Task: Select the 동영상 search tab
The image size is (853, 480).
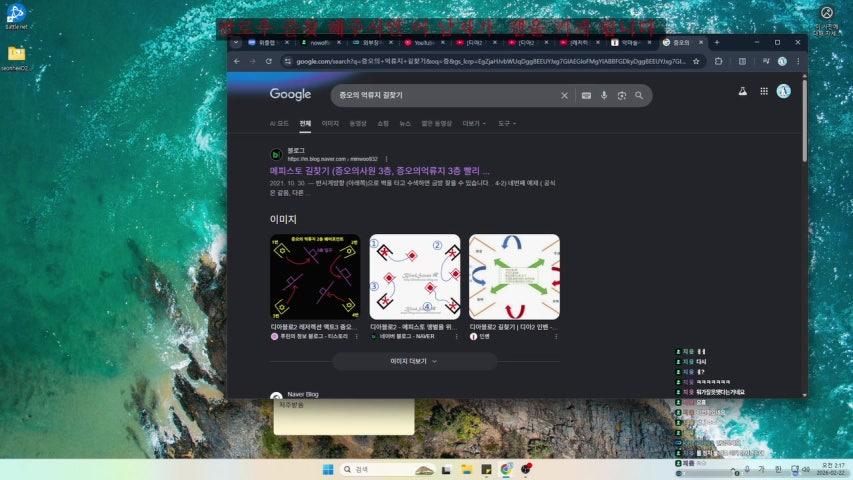Action: 357,124
